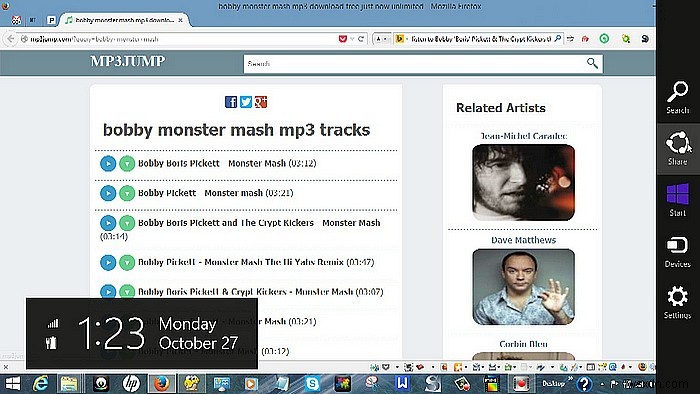This screenshot has height=394, width=700.
Task: Play Bobby Boris Pickett & Crypt Kickers (03:07)
Action: pyautogui.click(x=108, y=291)
